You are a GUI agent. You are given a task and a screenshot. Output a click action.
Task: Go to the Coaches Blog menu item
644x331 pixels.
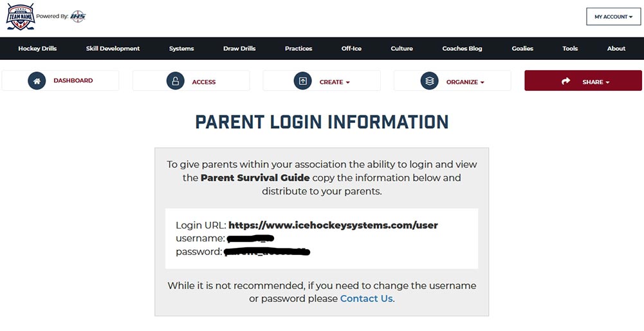[462, 48]
